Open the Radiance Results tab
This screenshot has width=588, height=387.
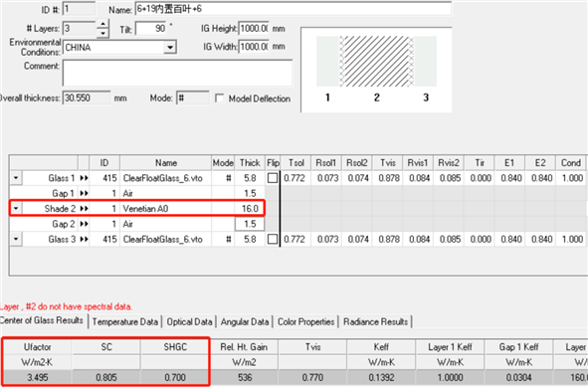click(375, 322)
